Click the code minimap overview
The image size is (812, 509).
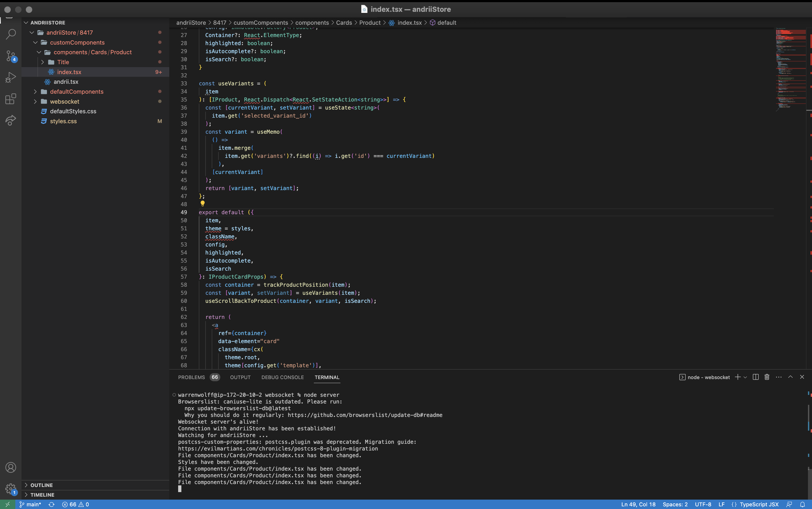coord(791,67)
